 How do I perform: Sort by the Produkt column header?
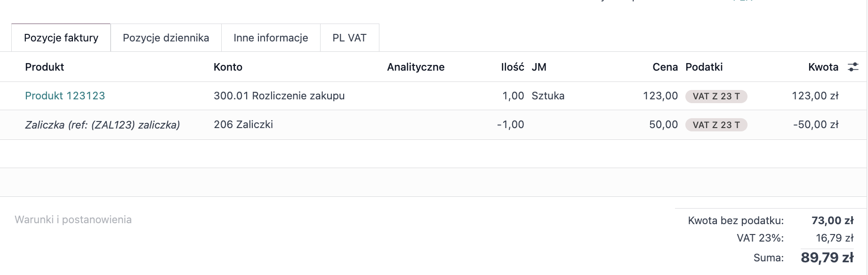click(45, 67)
